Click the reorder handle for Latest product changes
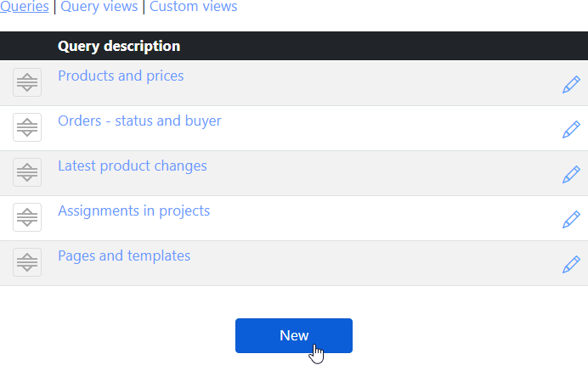The image size is (588, 365). [27, 172]
